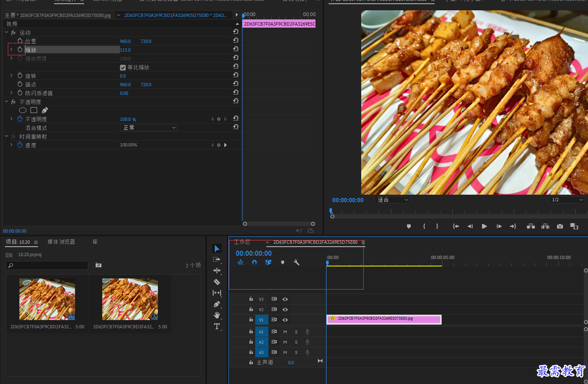Click Export Frame camera icon

pos(560,226)
